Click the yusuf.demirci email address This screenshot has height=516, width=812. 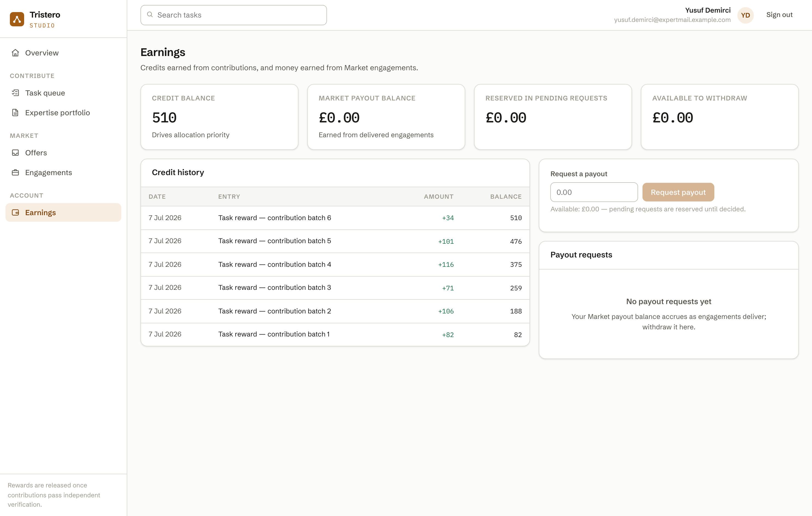[672, 19]
